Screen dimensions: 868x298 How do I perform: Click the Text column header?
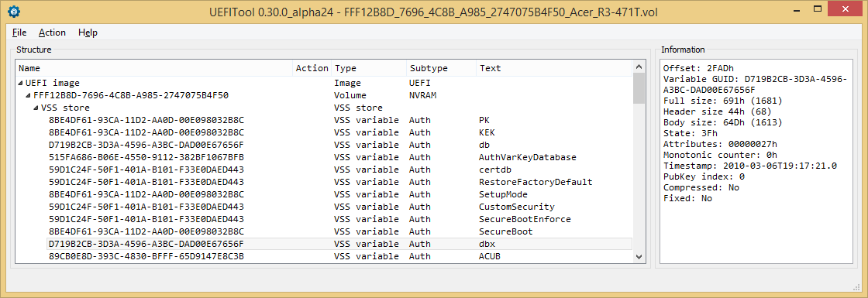[x=553, y=68]
